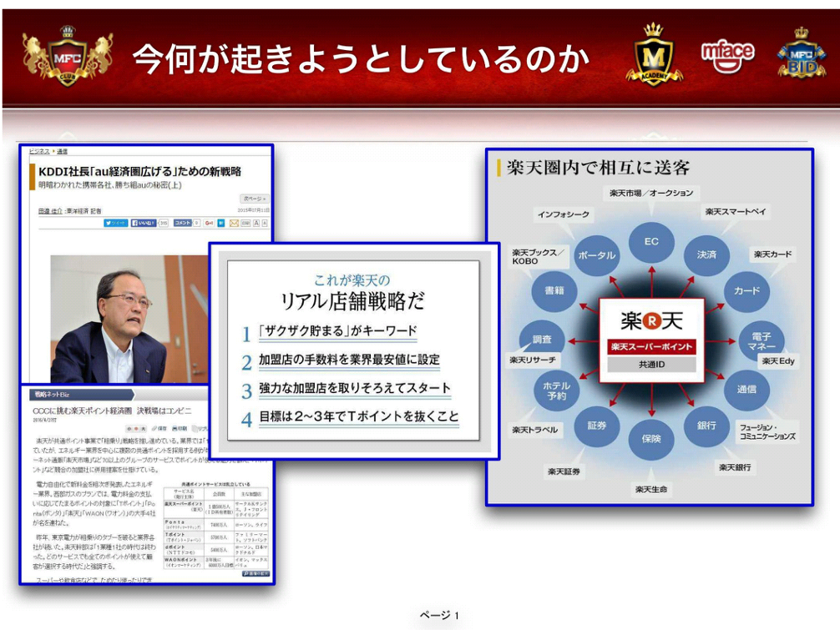Image resolution: width=840 pixels, height=630 pixels.
Task: Click the 楽天ブックス／KOBO label
Action: pos(538,256)
